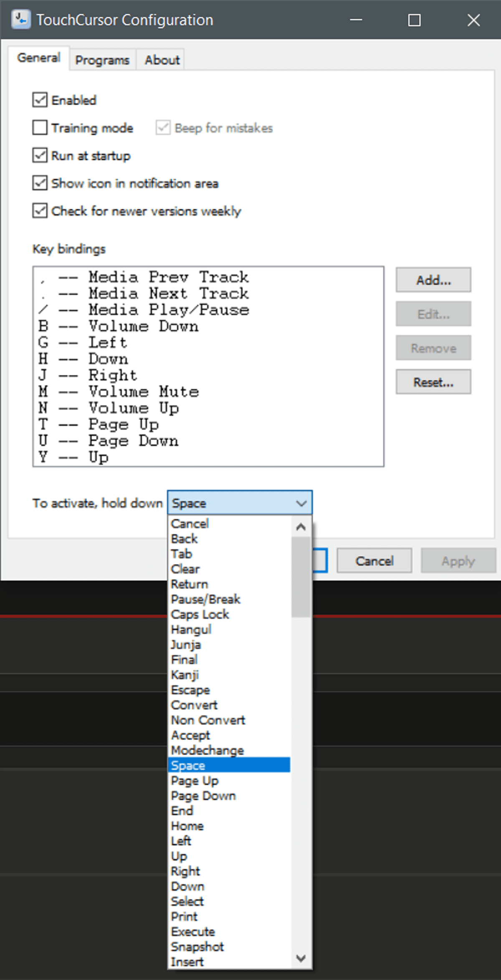Select the 'H -- Down' binding
501x980 pixels.
coord(208,359)
